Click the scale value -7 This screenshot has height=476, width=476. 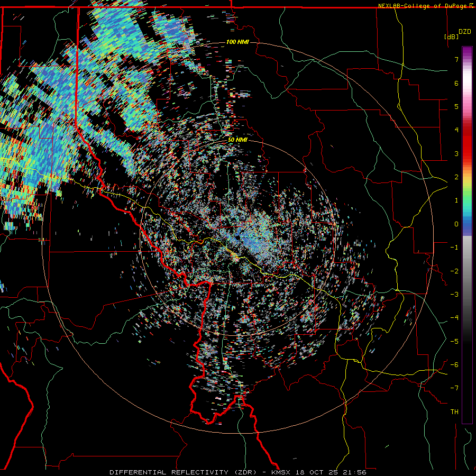pyautogui.click(x=454, y=388)
